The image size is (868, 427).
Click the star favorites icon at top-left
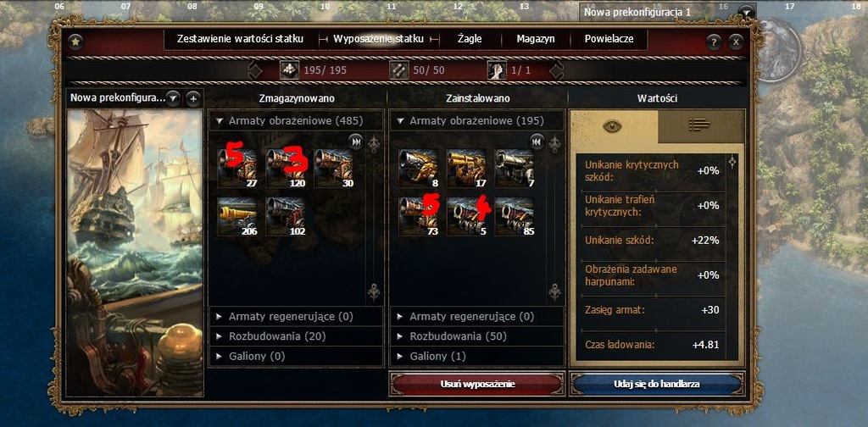[75, 42]
